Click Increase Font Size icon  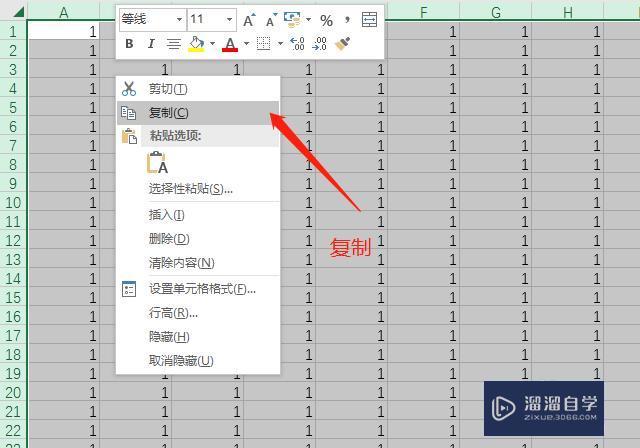tap(249, 20)
